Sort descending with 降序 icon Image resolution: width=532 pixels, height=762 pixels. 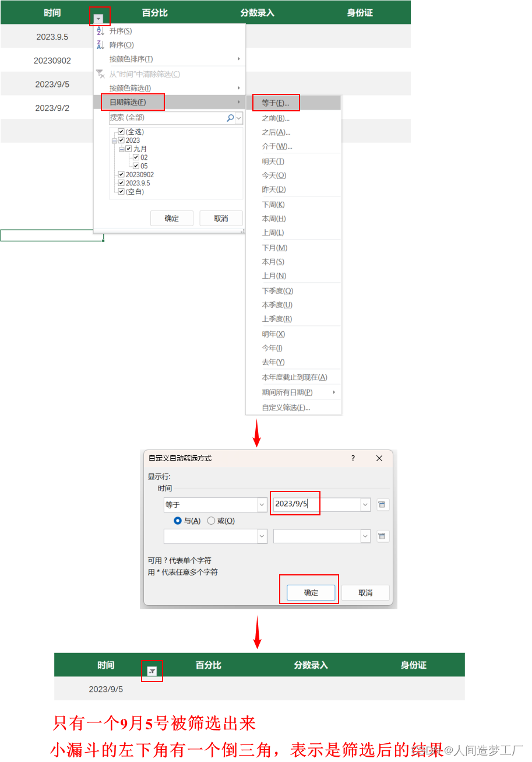tap(100, 45)
